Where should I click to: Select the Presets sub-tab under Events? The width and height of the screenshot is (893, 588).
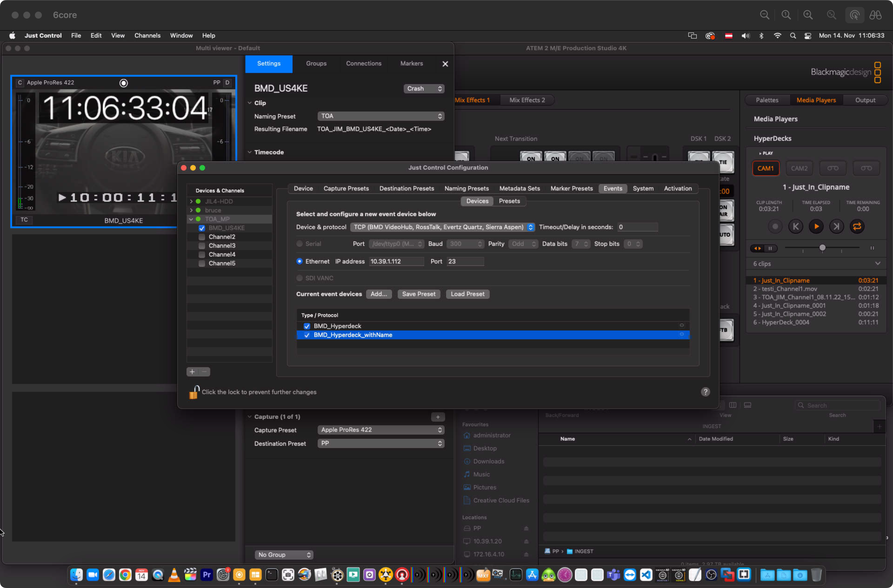pos(509,201)
